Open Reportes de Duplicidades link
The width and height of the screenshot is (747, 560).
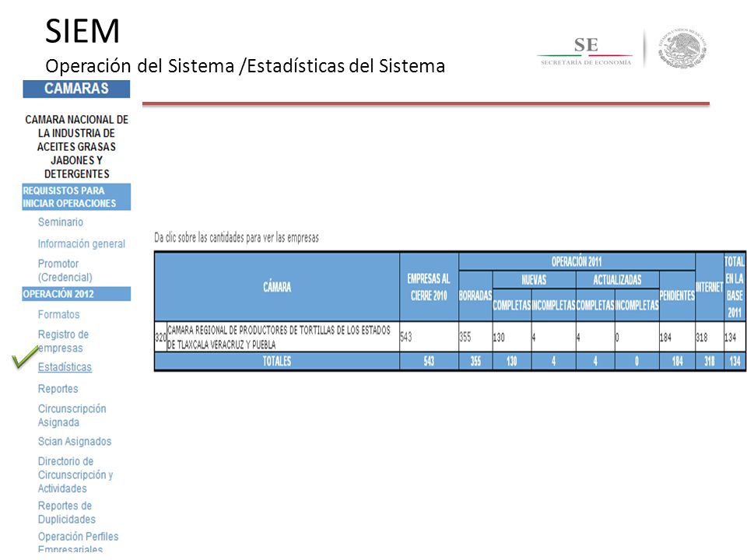[x=67, y=513]
